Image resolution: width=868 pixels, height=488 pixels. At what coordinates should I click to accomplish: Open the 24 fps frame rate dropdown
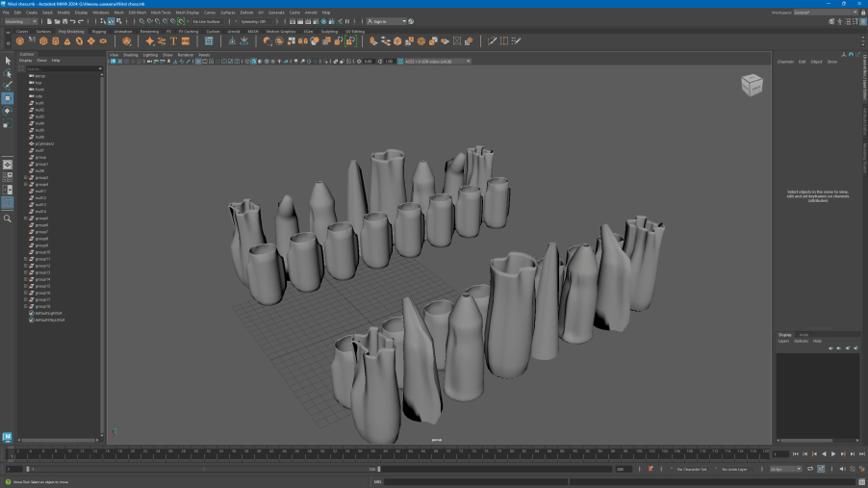(x=785, y=469)
